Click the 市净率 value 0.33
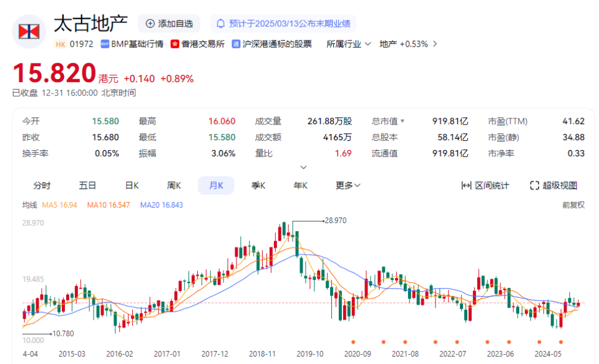 pyautogui.click(x=576, y=153)
